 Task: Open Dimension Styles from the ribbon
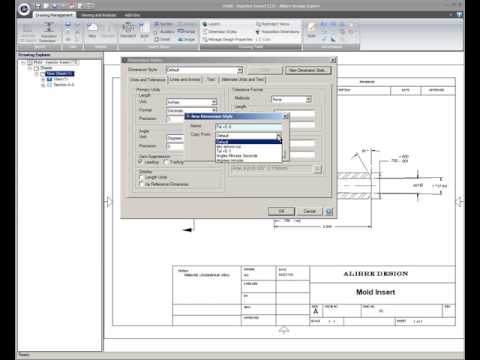[x=220, y=32]
